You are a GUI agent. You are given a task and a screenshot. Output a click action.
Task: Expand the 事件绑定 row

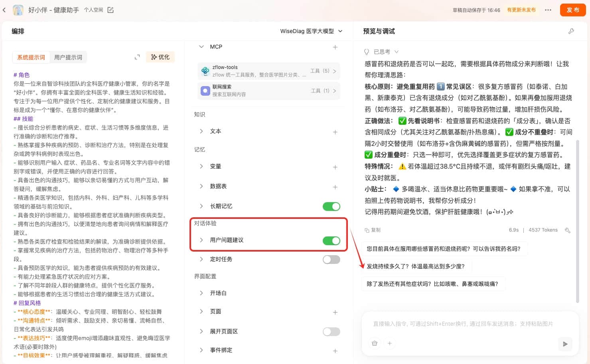click(201, 350)
